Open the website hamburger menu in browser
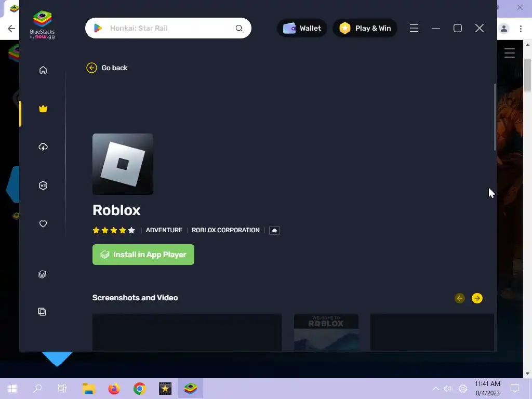532x399 pixels. pos(510,53)
